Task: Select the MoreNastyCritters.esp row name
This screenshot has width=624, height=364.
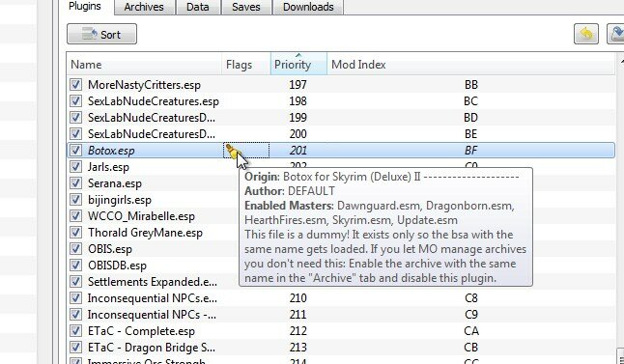Action: coord(144,85)
